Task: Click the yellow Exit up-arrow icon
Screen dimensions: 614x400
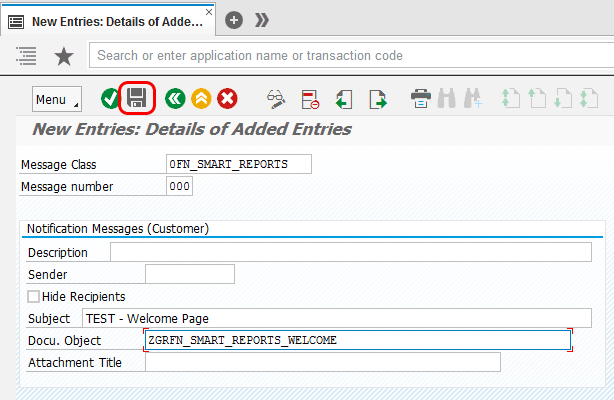Action: (x=201, y=99)
